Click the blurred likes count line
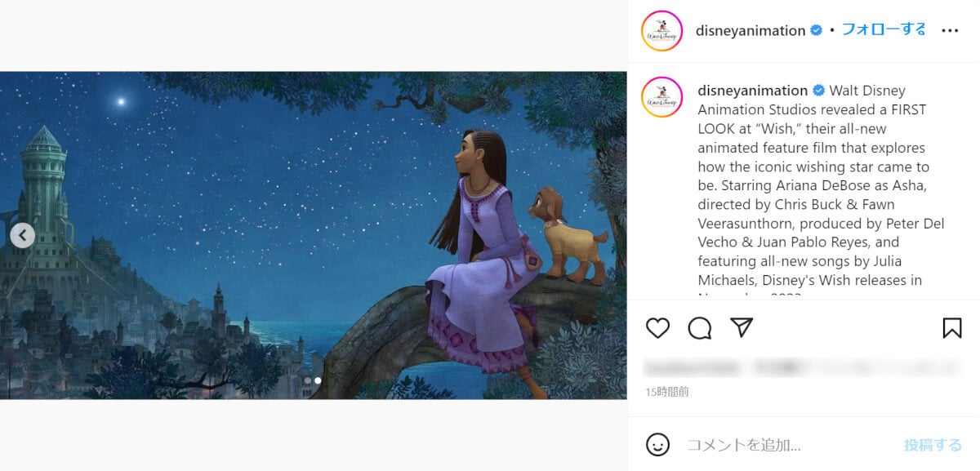 pyautogui.click(x=802, y=367)
